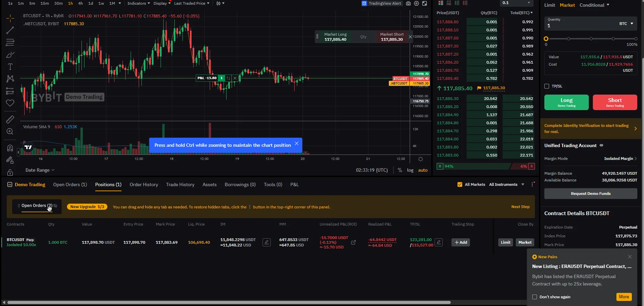644x306 pixels.
Task: Close the P&L position line on chart
Action: point(235,78)
